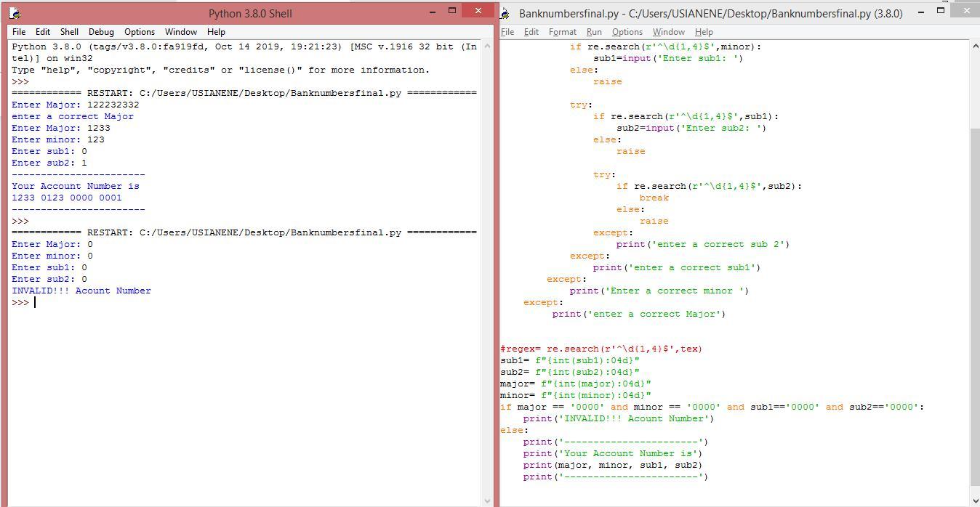Close the Python Shell window
980x507 pixels.
[478, 11]
